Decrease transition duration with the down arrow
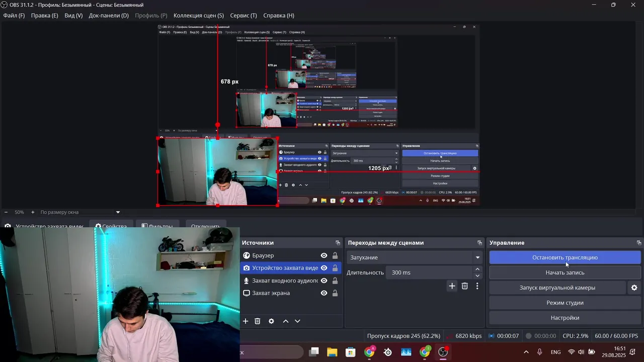644x362 pixels. 477,276
